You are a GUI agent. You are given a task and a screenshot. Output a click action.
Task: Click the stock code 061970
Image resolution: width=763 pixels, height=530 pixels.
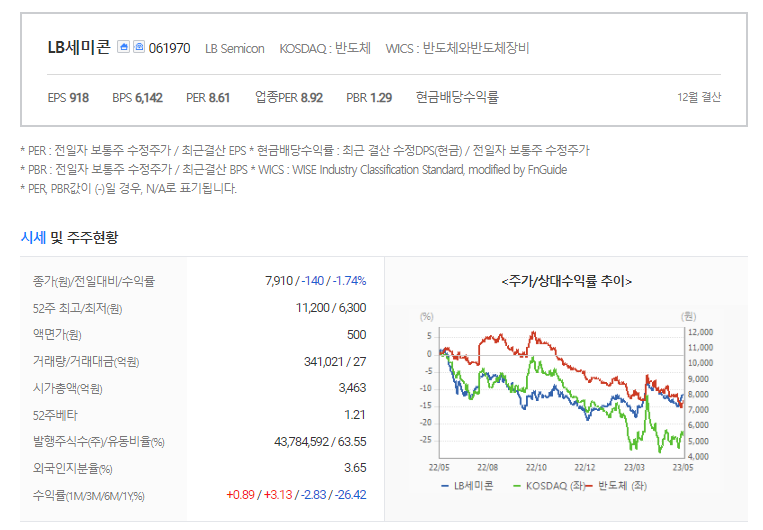pyautogui.click(x=169, y=48)
